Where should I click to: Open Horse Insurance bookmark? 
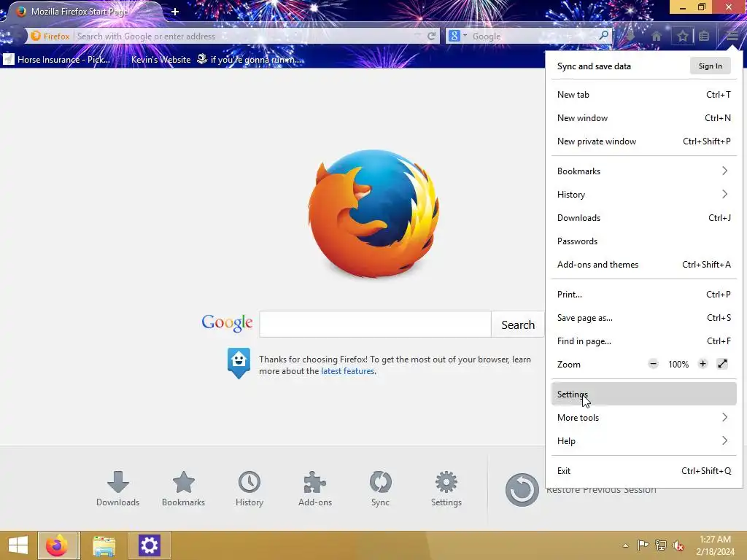57,60
